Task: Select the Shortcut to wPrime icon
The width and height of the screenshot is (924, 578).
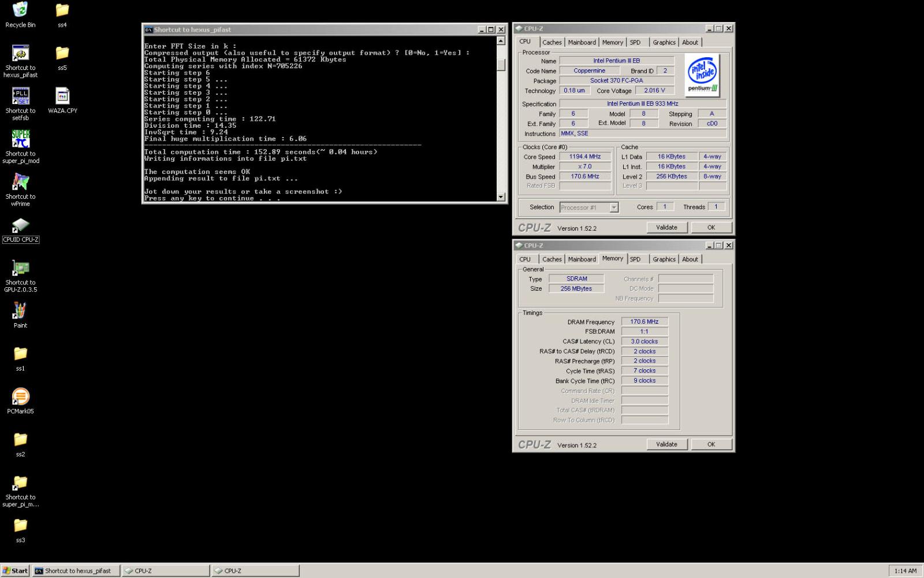Action: click(x=20, y=190)
